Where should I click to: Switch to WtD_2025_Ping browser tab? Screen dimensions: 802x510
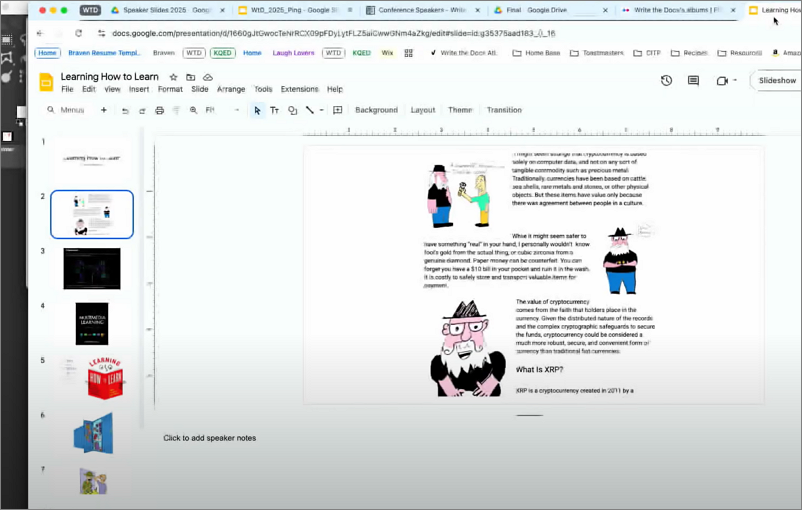coord(297,10)
